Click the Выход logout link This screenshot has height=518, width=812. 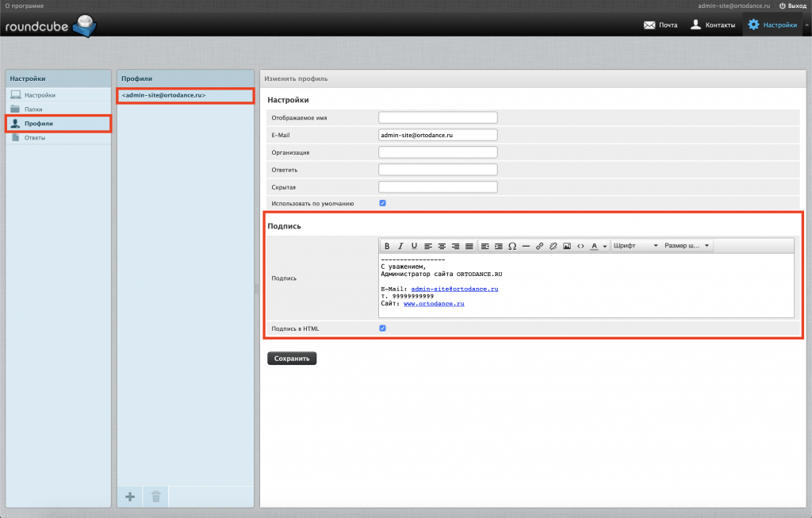793,6
